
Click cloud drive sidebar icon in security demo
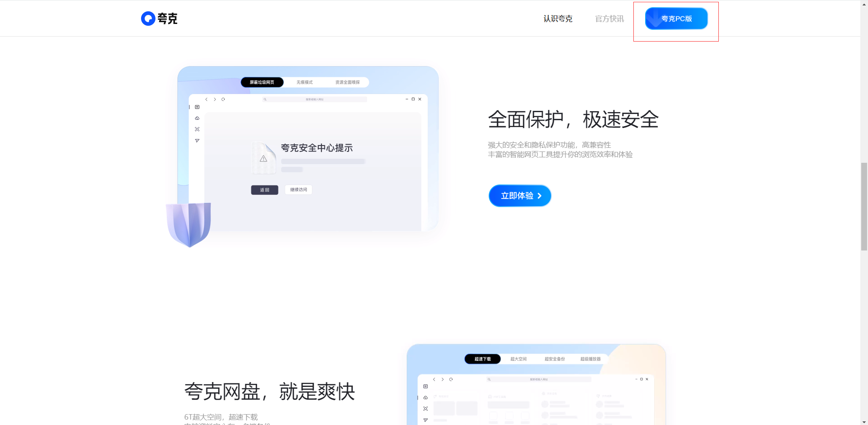(x=197, y=118)
